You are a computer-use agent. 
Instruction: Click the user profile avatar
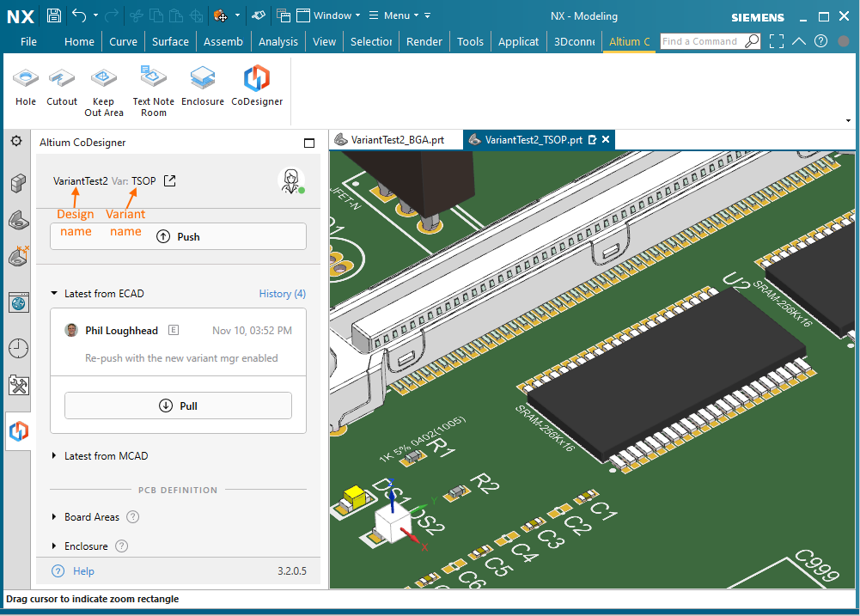[291, 180]
